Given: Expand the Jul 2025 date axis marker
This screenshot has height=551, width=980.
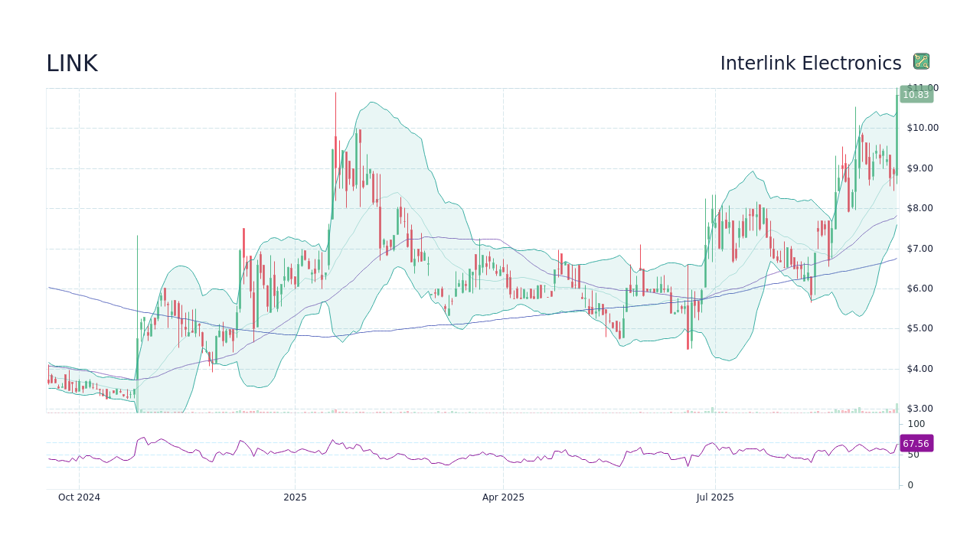Looking at the screenshot, I should pos(715,497).
